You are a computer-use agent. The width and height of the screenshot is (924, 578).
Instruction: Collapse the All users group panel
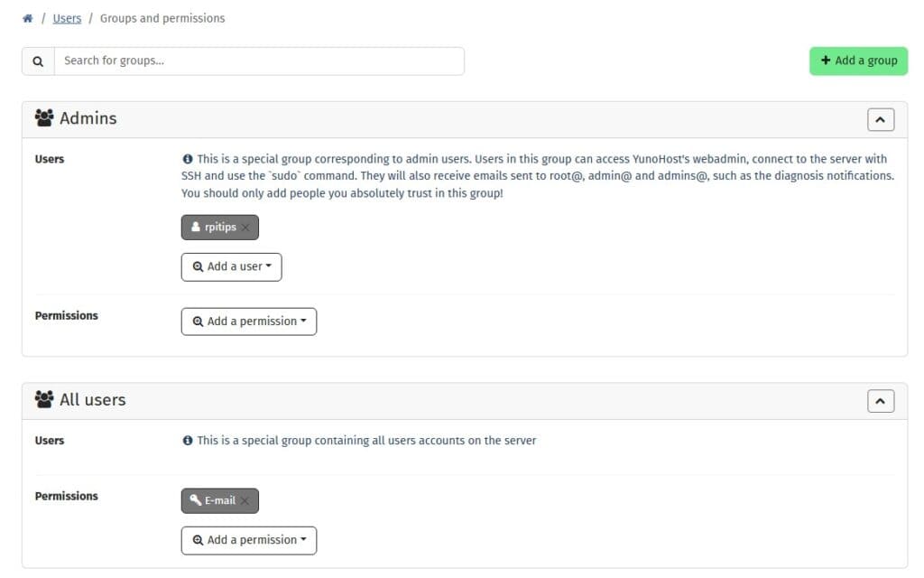(881, 401)
